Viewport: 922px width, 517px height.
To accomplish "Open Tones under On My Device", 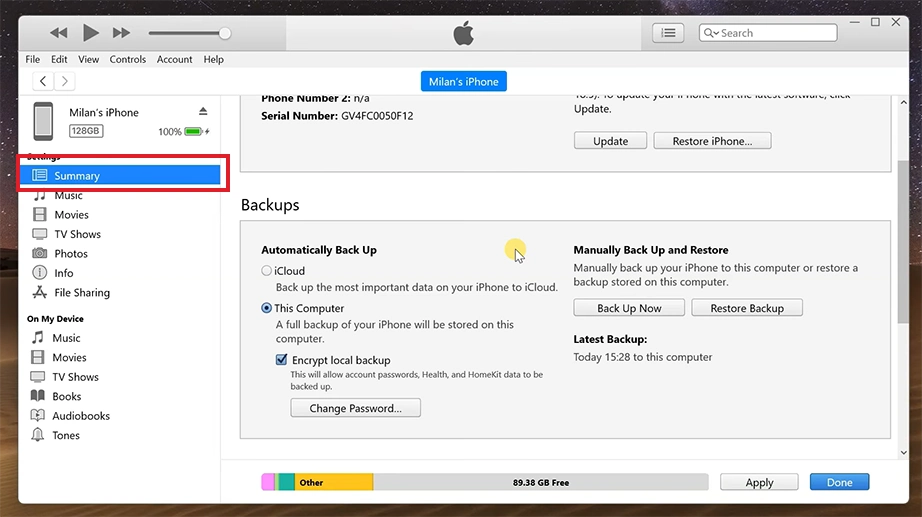I will coord(65,435).
